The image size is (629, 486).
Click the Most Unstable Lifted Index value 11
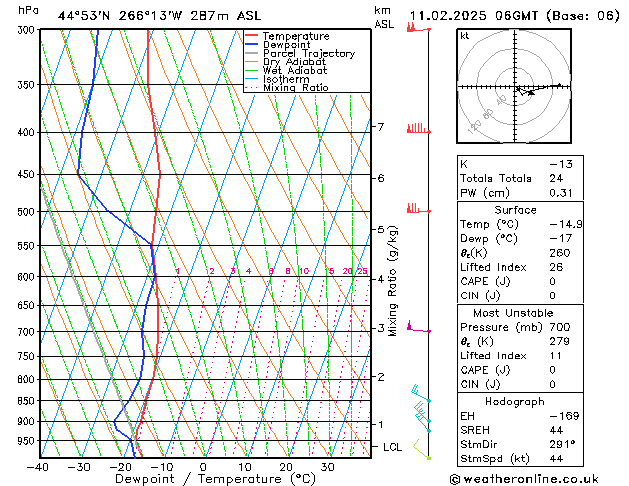[556, 356]
